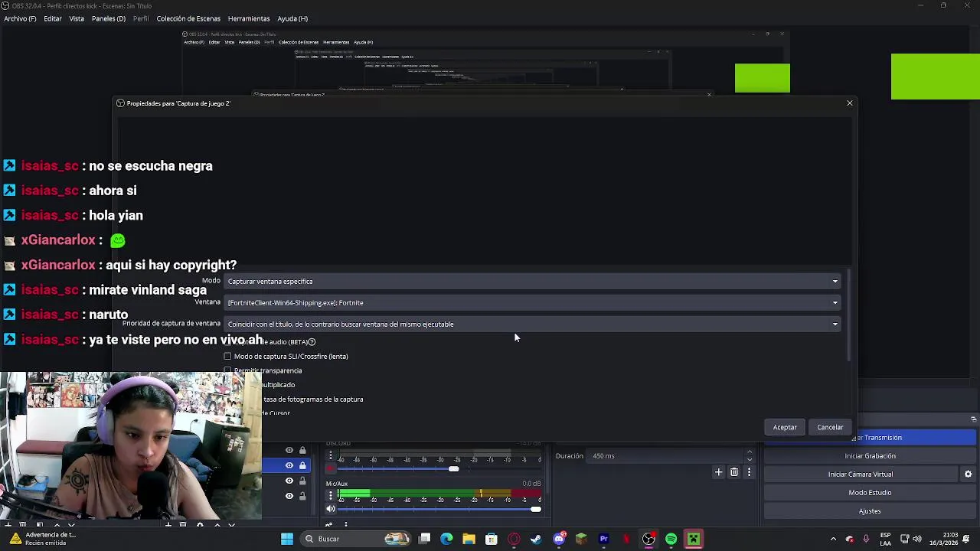Click Cancelar in the properties dialog
980x551 pixels.
click(830, 427)
